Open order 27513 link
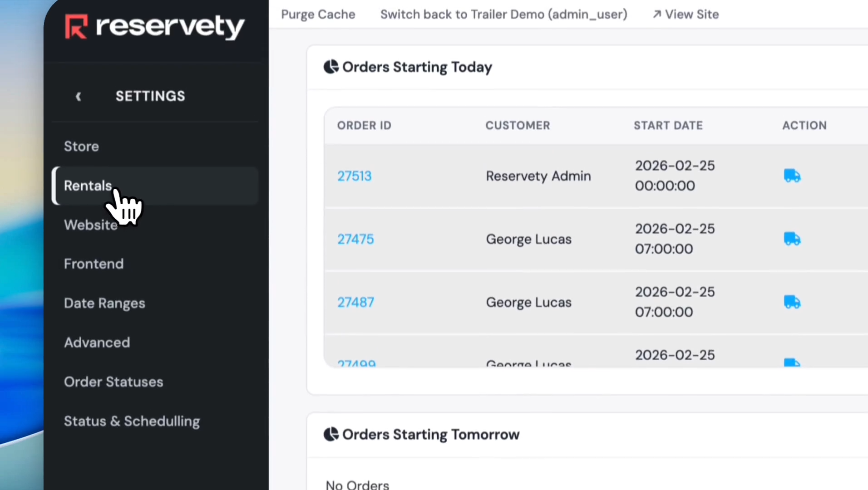 (354, 176)
